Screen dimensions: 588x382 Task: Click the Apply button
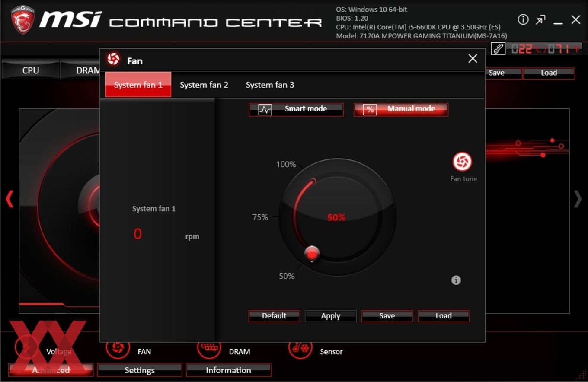pos(331,316)
